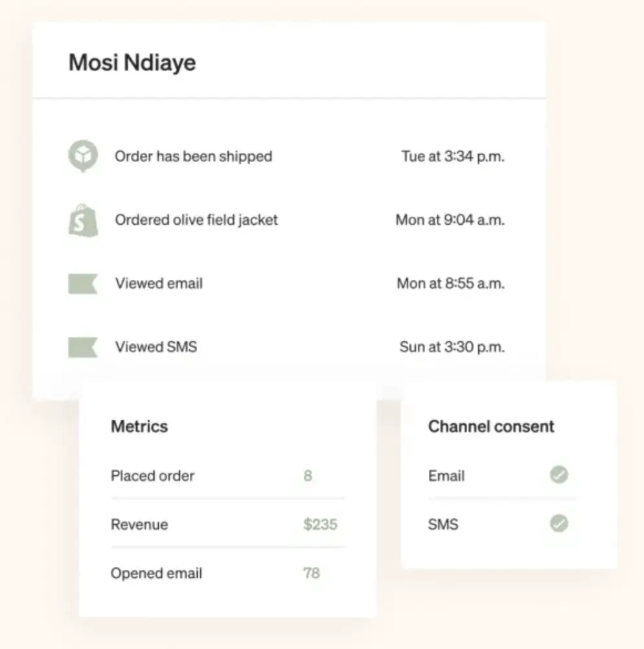The image size is (644, 649).
Task: Select the Viewed SMS activity entry
Action: (x=156, y=347)
